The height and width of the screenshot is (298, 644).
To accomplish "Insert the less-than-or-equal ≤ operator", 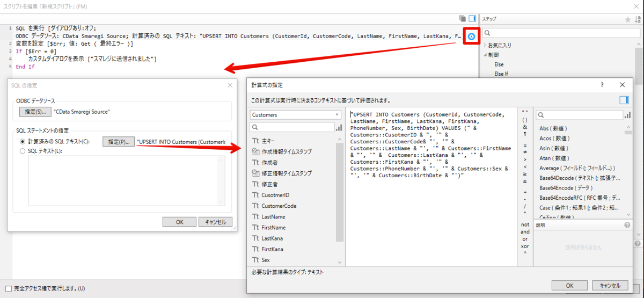I will [x=525, y=181].
